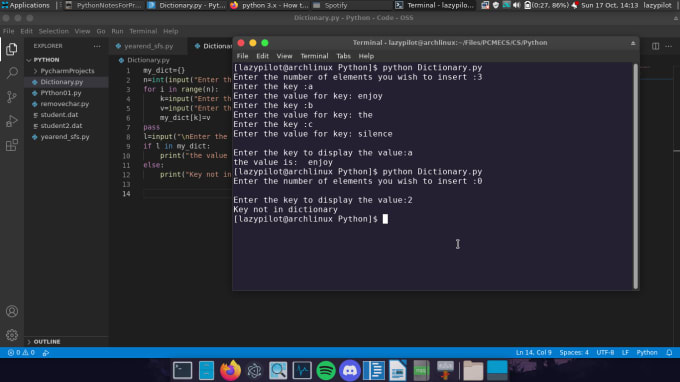Open the magnifier search app in dock
This screenshot has width=680, height=382.
(278, 371)
